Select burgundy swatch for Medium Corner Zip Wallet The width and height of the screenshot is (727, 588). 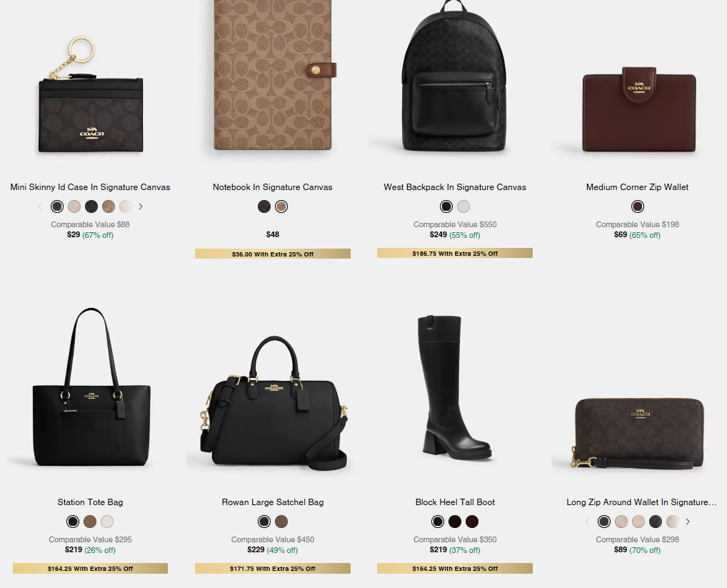(x=638, y=206)
